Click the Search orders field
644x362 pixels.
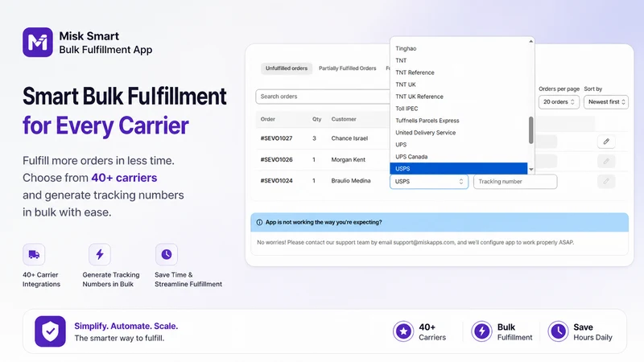pyautogui.click(x=323, y=97)
